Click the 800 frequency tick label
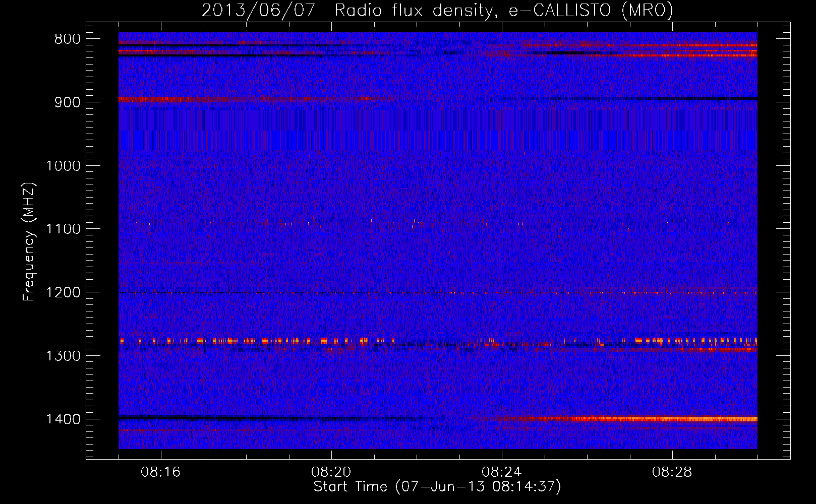Viewport: 816px width, 504px height. point(67,39)
